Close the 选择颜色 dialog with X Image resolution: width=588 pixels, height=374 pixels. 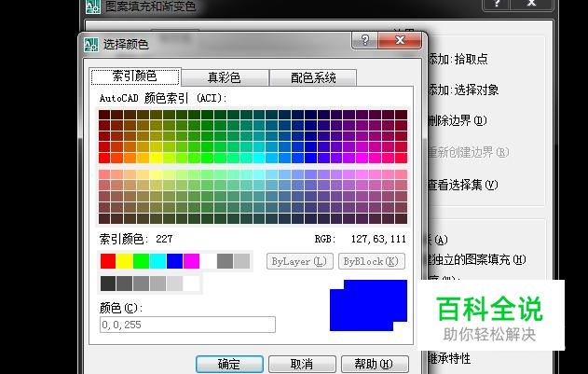[400, 40]
